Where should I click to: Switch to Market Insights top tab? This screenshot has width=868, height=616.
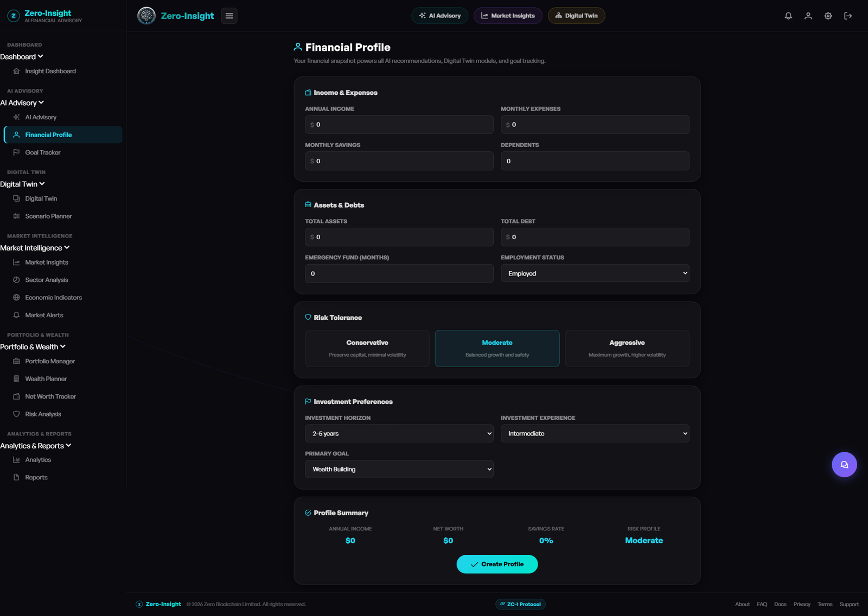(508, 16)
